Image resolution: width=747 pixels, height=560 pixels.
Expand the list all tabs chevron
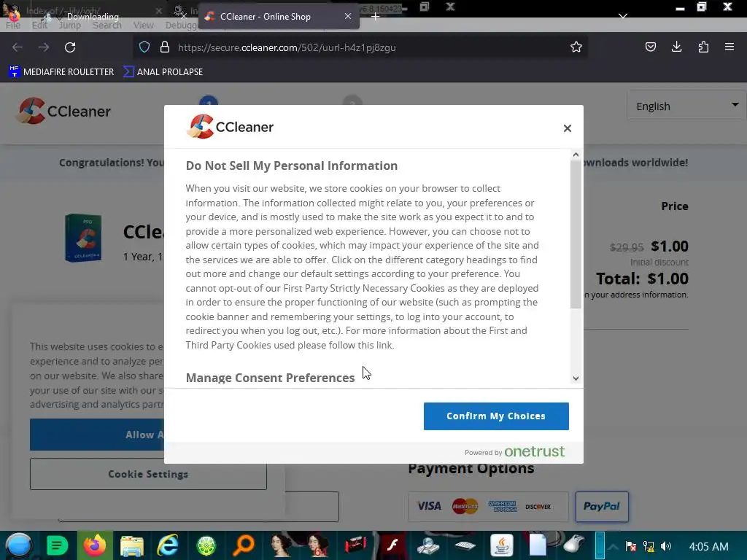623,16
